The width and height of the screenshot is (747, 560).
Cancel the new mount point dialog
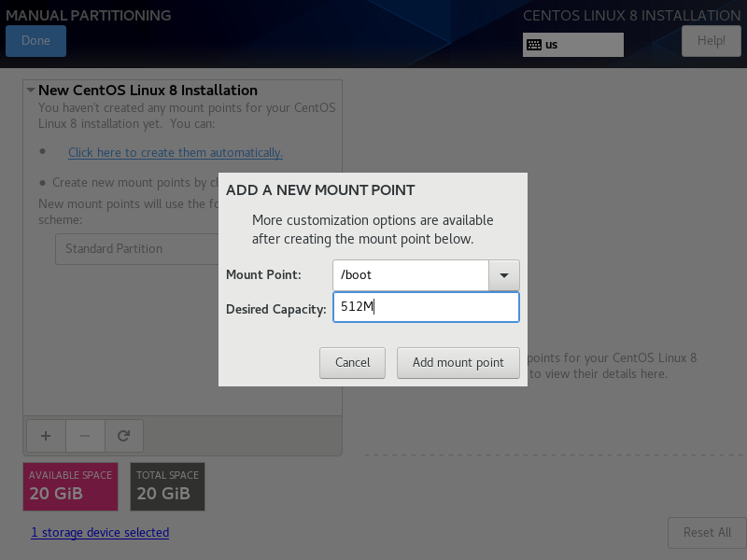(353, 363)
